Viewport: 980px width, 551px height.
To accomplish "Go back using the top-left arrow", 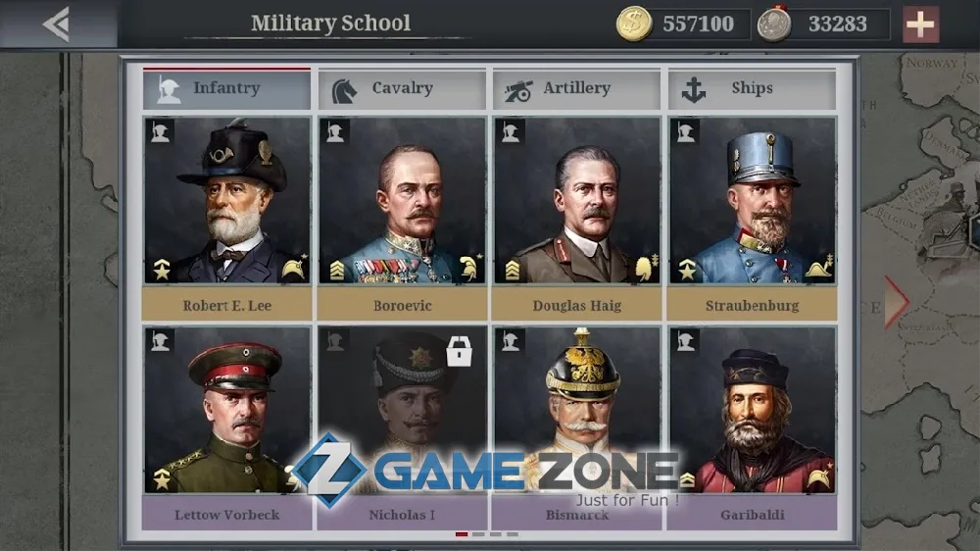I will coord(56,25).
